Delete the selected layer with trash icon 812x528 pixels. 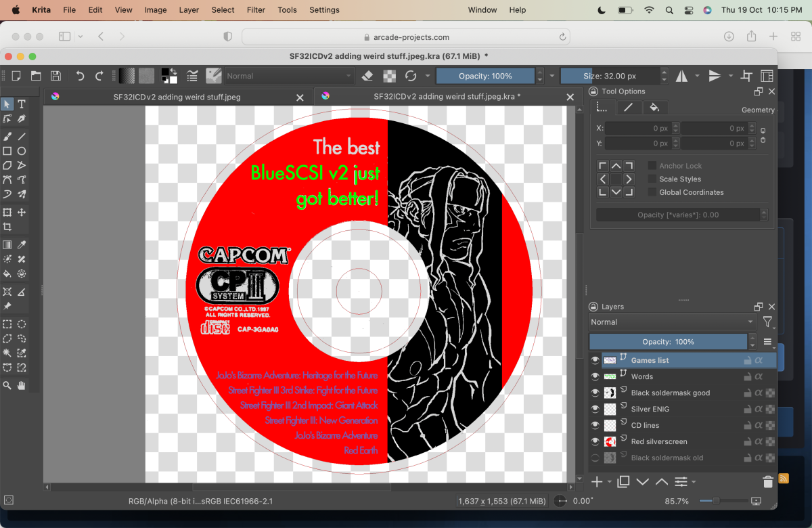[x=768, y=482]
